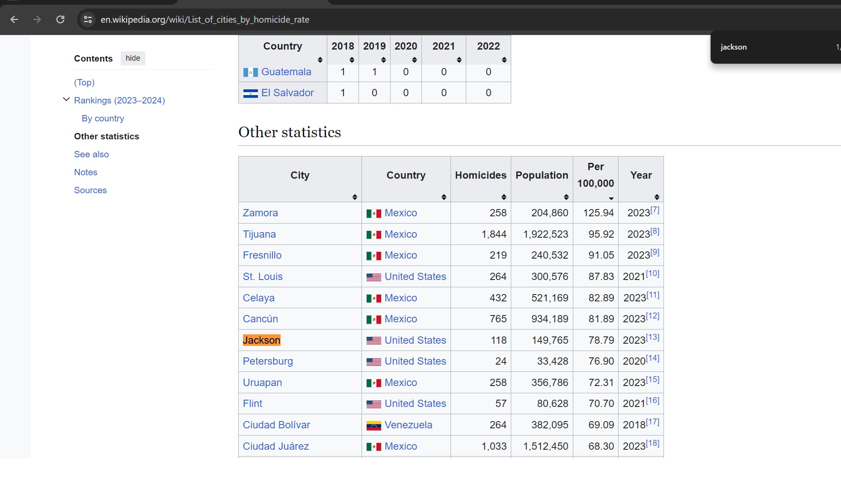Click the browser forward arrow
Viewport: 841px width, 504px height.
(37, 19)
